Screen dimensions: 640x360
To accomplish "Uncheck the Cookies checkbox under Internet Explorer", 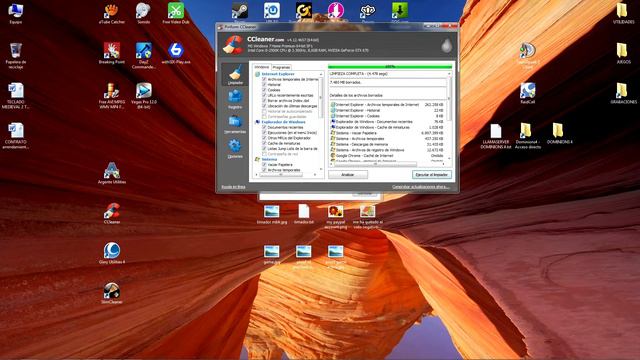I will pos(264,90).
